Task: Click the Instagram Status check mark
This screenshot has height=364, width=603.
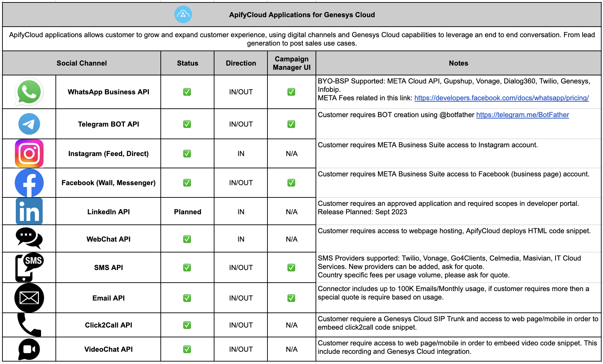Action: point(187,154)
